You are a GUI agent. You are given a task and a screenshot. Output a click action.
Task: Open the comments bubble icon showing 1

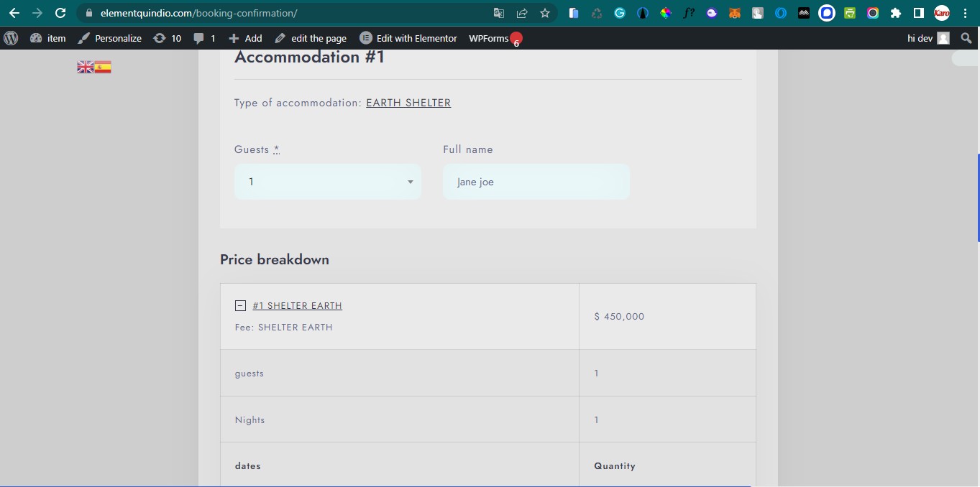[x=203, y=38]
